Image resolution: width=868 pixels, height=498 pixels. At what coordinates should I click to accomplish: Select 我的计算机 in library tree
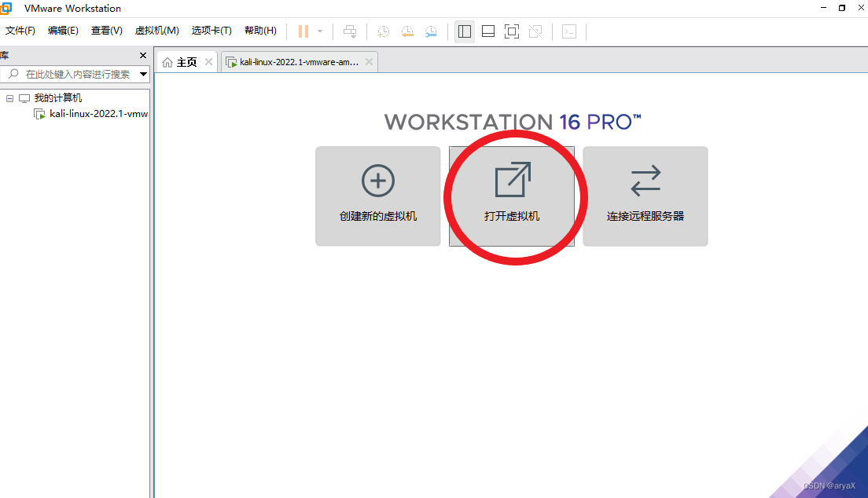tap(57, 98)
